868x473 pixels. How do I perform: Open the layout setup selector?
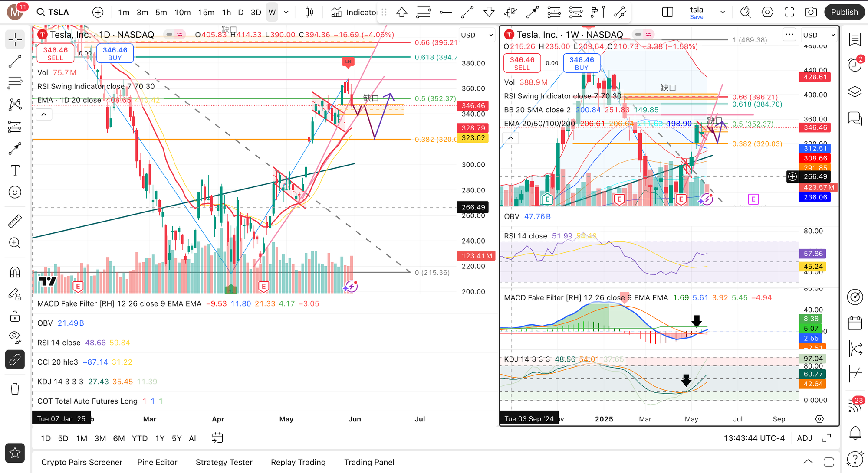pos(667,12)
